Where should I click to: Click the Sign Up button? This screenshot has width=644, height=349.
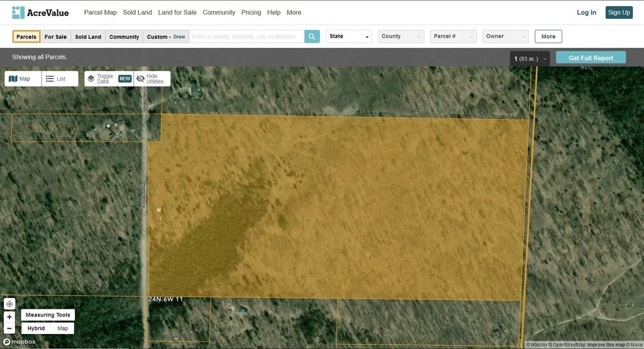pos(618,13)
